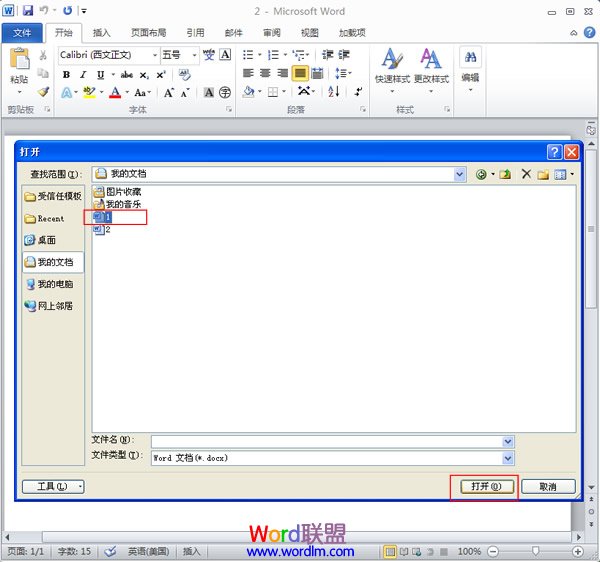Open the Calibri font name dropdown
The image size is (600, 562).
pos(155,55)
